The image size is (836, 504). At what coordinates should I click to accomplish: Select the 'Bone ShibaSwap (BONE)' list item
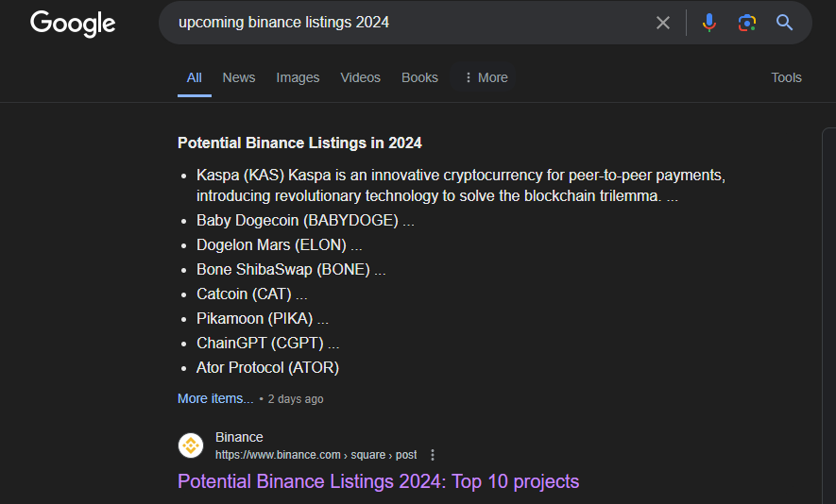point(291,270)
